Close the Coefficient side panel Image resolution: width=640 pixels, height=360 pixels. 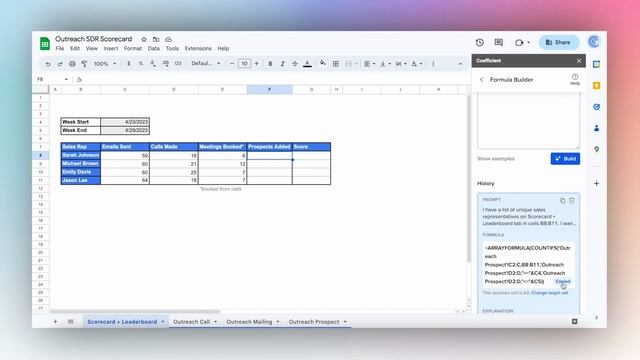click(x=579, y=60)
